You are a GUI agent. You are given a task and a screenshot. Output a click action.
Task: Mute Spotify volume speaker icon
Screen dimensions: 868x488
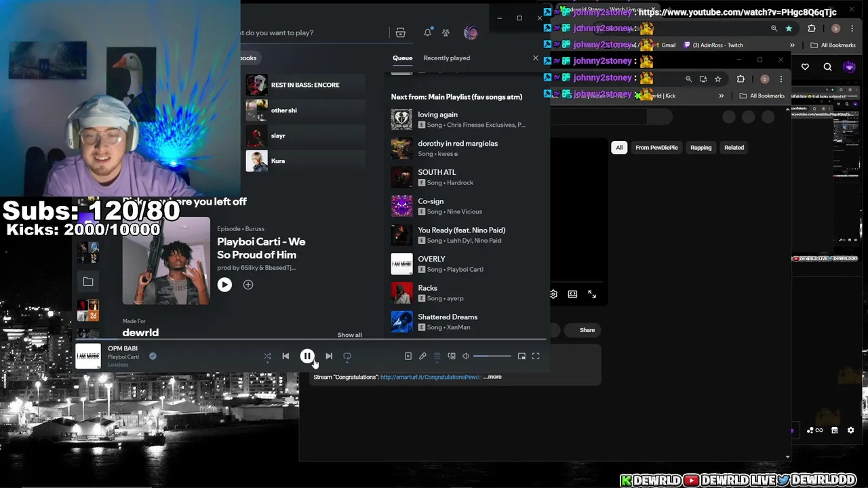point(466,356)
